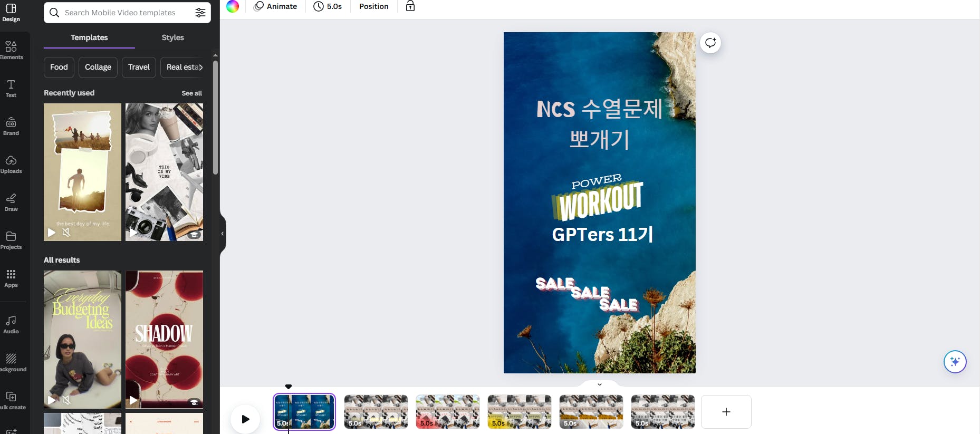Select the best day of my life template
Image resolution: width=980 pixels, height=434 pixels.
pos(82,172)
